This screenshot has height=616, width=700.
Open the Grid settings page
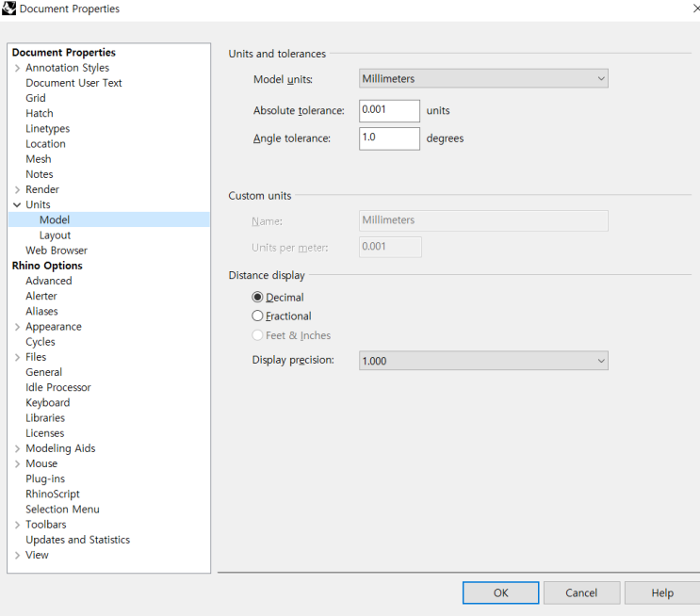36,98
